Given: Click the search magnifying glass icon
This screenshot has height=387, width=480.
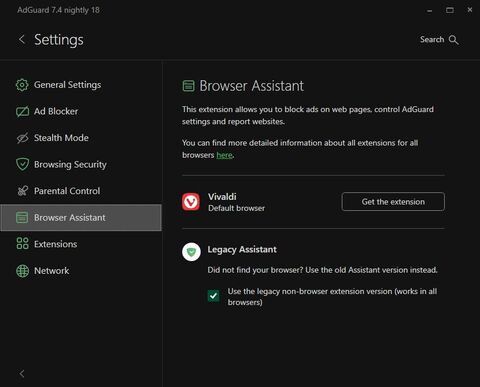Looking at the screenshot, I should point(453,40).
